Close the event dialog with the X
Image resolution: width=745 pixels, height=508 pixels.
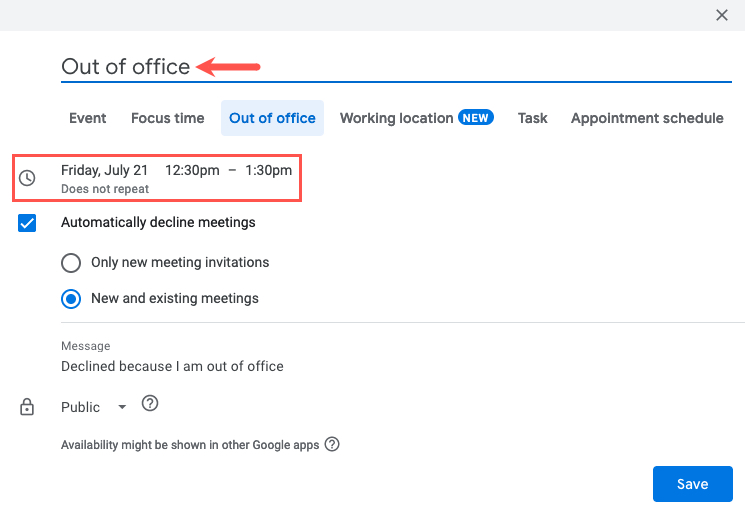722,15
